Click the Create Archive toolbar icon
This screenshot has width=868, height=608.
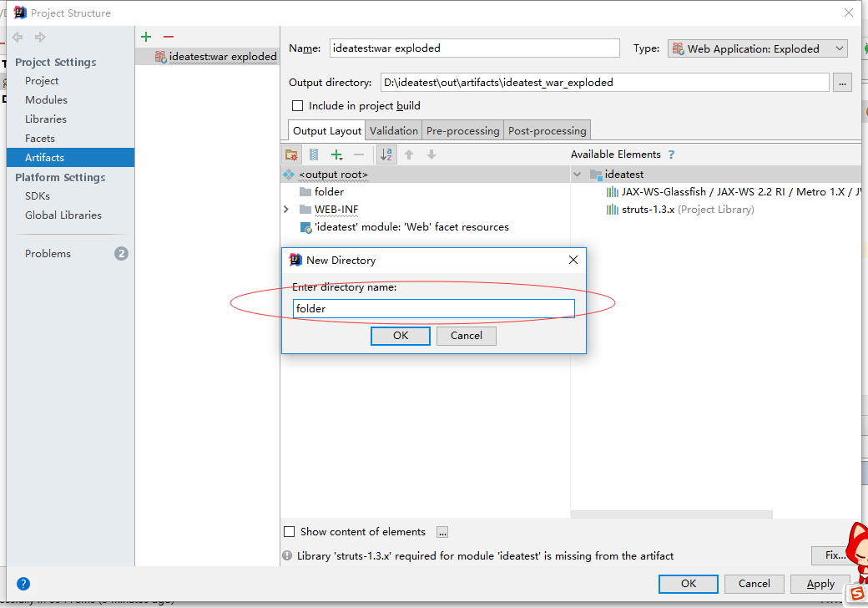click(x=314, y=155)
